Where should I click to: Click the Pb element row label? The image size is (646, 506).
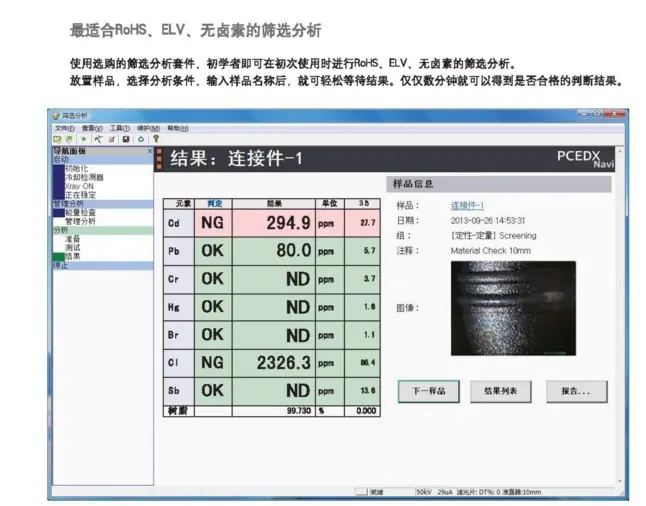pyautogui.click(x=179, y=251)
